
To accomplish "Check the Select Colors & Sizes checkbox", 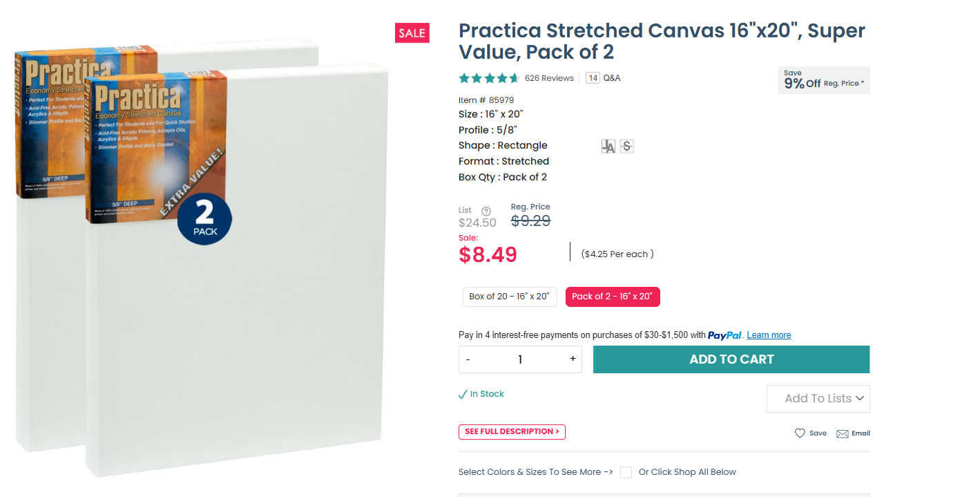I will (626, 472).
